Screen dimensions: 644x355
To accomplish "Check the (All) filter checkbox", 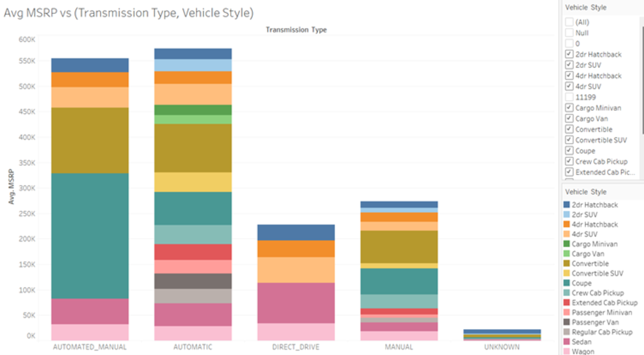I will pyautogui.click(x=568, y=22).
